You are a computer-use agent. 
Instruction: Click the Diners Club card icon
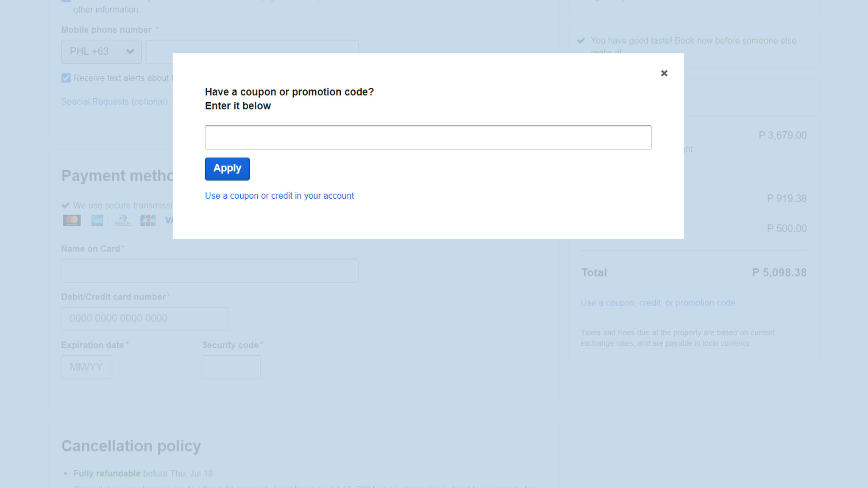tap(122, 220)
